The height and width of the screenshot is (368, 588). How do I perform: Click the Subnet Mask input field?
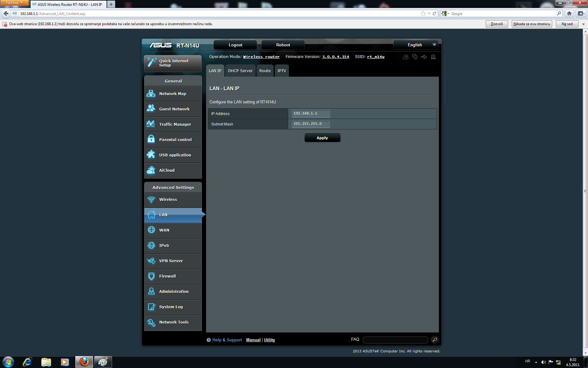click(311, 124)
